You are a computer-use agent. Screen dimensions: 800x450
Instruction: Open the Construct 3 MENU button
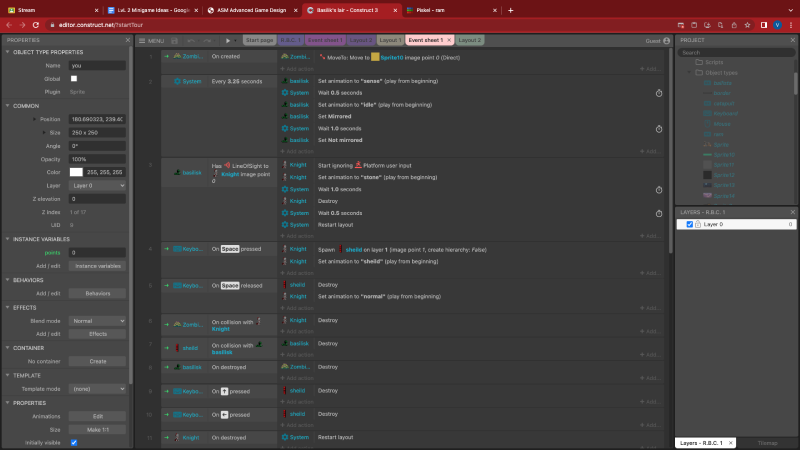coord(151,41)
